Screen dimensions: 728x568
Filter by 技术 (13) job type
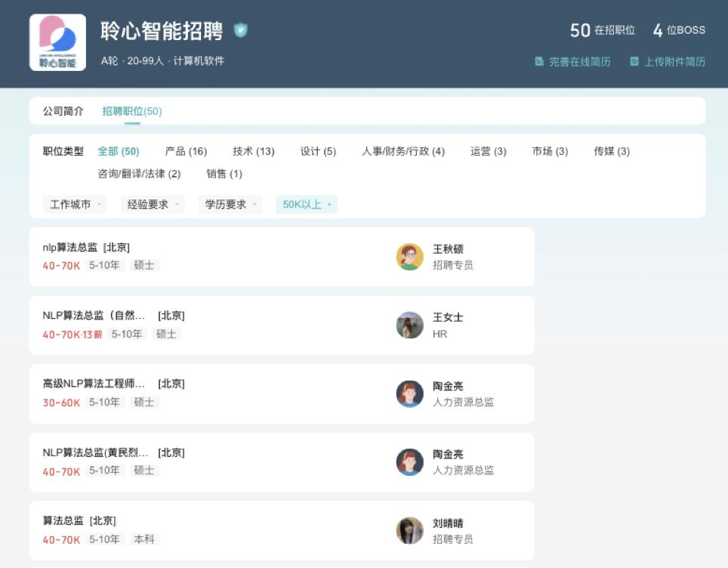(x=253, y=151)
